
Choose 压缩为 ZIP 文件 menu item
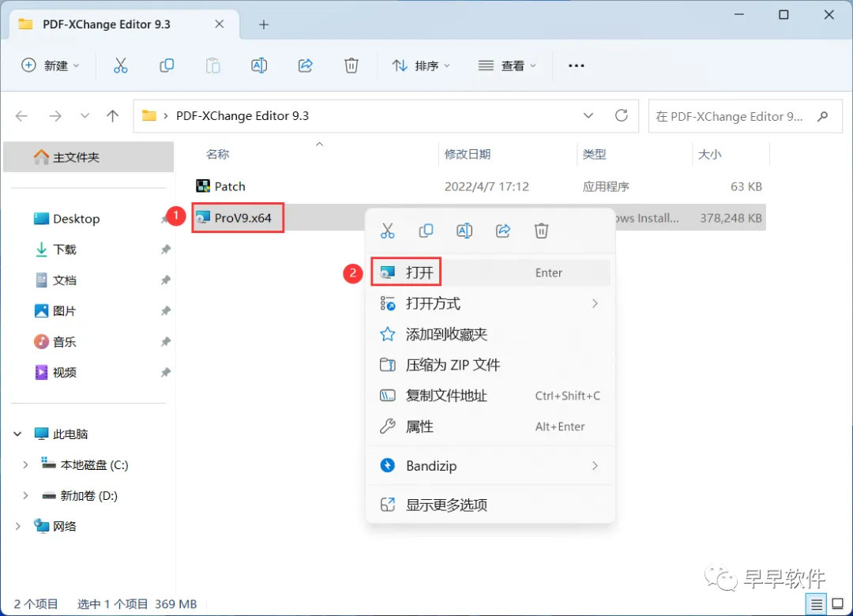[x=490, y=365]
